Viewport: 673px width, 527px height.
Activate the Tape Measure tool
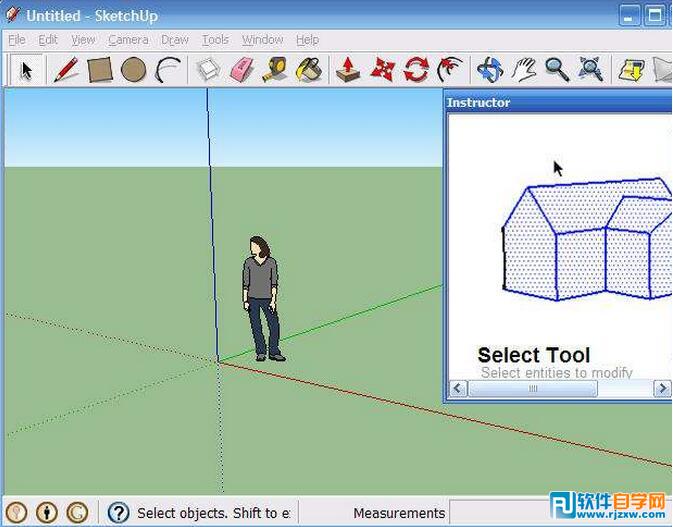[x=275, y=70]
